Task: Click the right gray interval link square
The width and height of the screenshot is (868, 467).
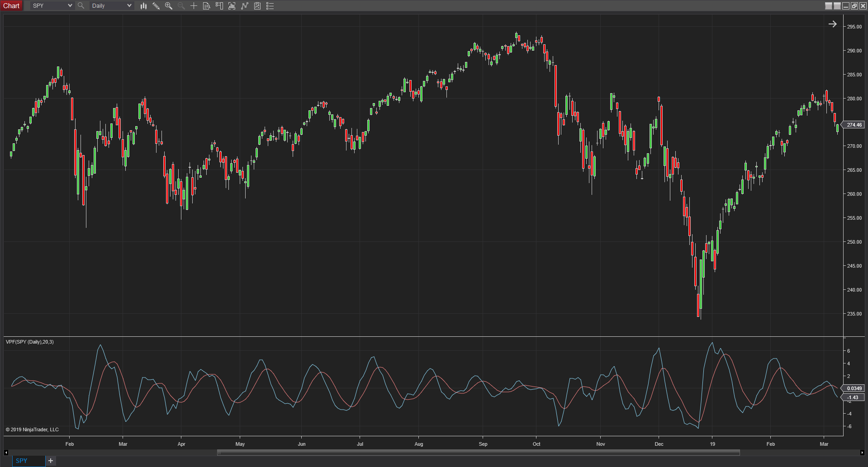Action: [x=837, y=6]
